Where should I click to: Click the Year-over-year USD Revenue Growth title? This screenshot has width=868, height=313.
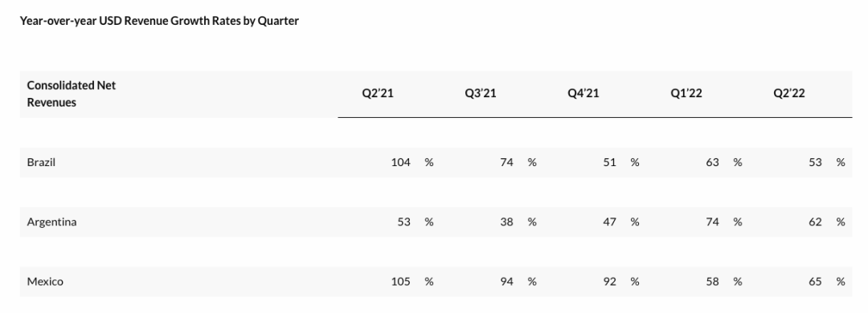pyautogui.click(x=159, y=21)
